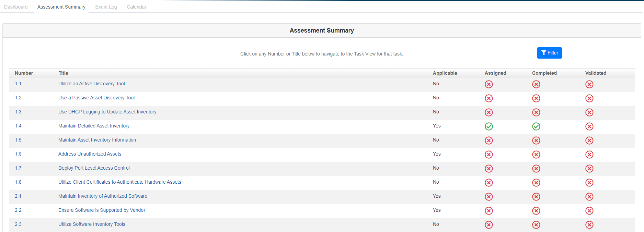Click the green Assigned checkmark for task 1.4

488,126
